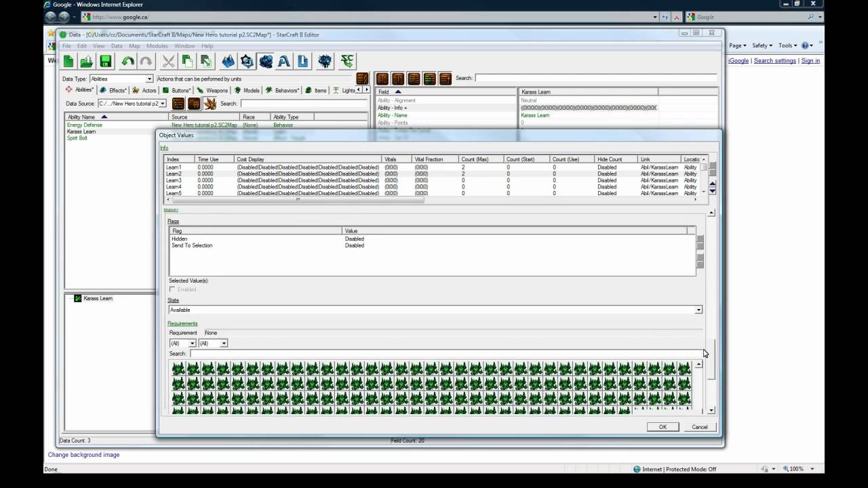Open the Import module down-arrow icon
Viewport: 868px width, 488px height.
(x=303, y=62)
